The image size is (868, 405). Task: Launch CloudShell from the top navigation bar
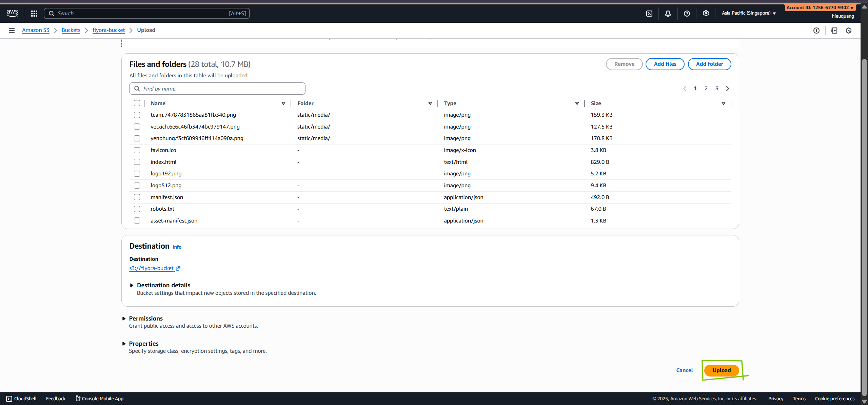pos(650,13)
